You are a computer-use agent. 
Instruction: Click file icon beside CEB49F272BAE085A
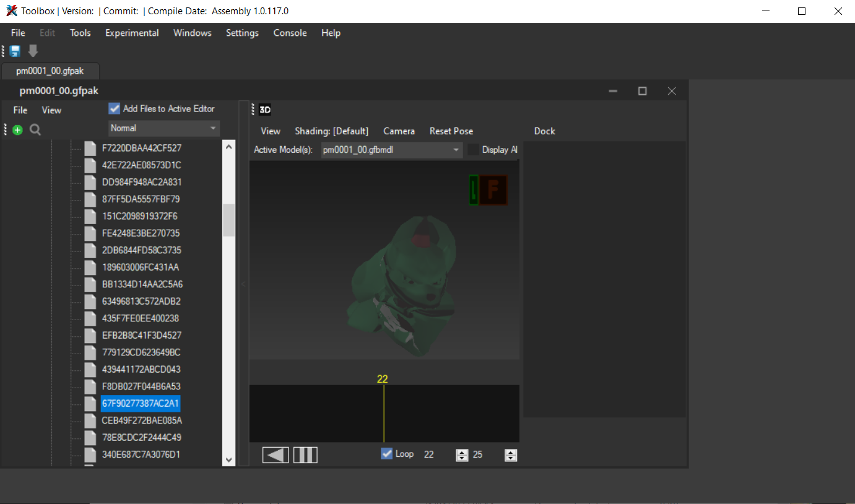coord(90,420)
